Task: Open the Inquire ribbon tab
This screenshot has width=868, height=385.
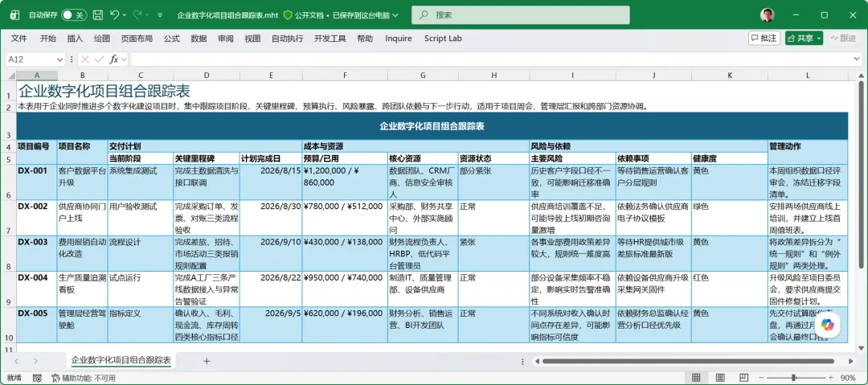Action: coord(399,39)
